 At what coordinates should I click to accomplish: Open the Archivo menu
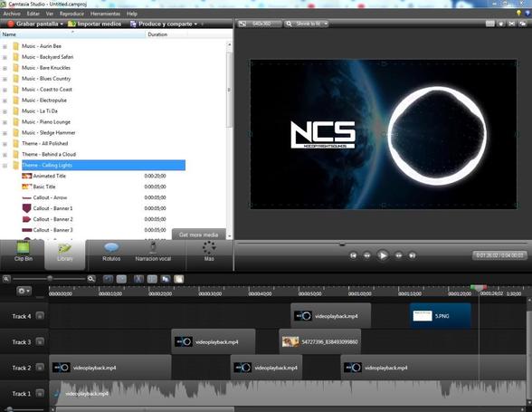tap(12, 14)
